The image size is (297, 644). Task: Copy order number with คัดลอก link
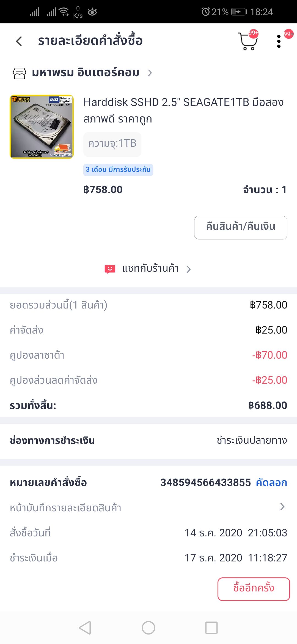point(271,482)
